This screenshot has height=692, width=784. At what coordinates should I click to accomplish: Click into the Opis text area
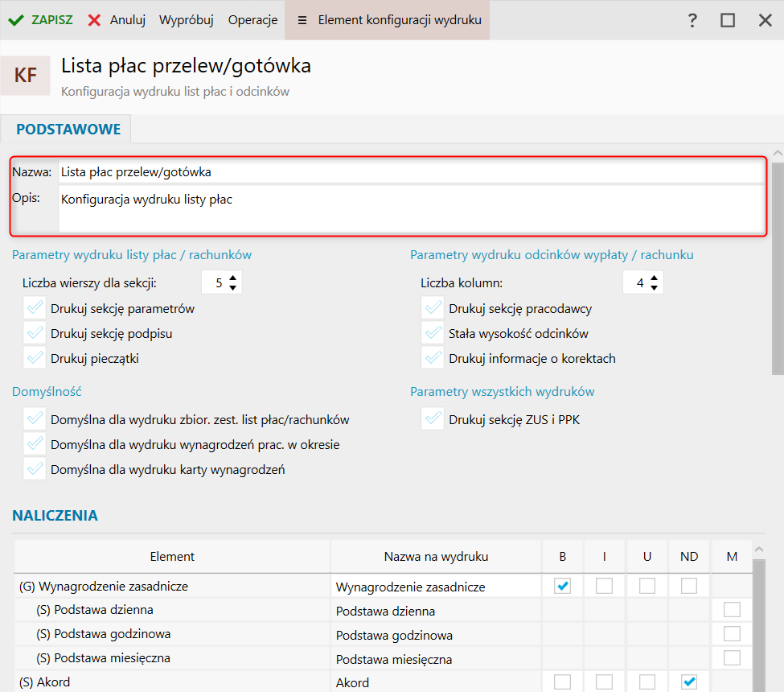[x=411, y=208]
